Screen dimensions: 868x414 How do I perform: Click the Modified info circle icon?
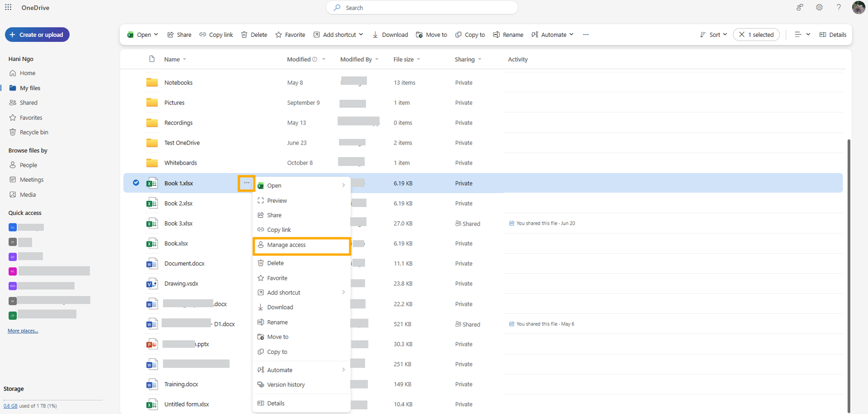coord(315,59)
